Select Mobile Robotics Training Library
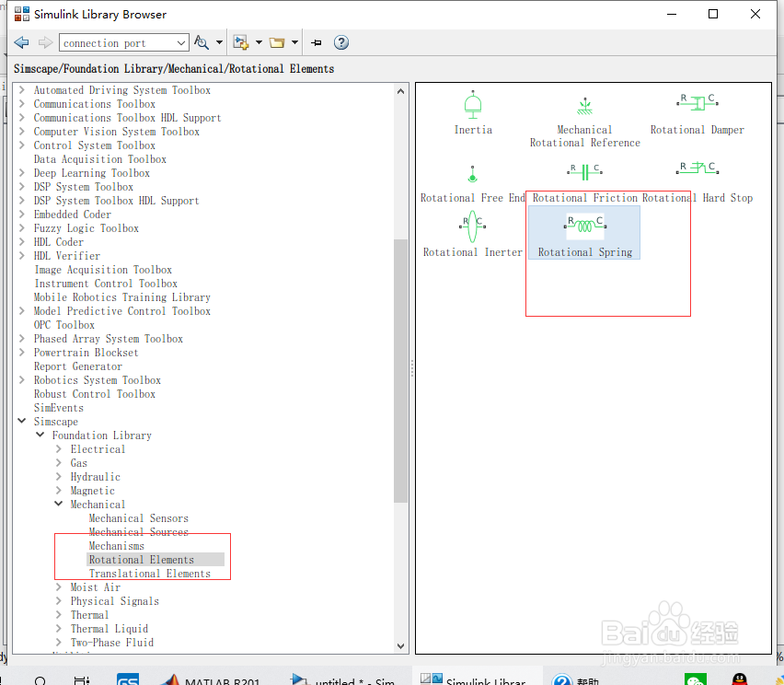Viewport: 784px width, 685px height. [122, 297]
